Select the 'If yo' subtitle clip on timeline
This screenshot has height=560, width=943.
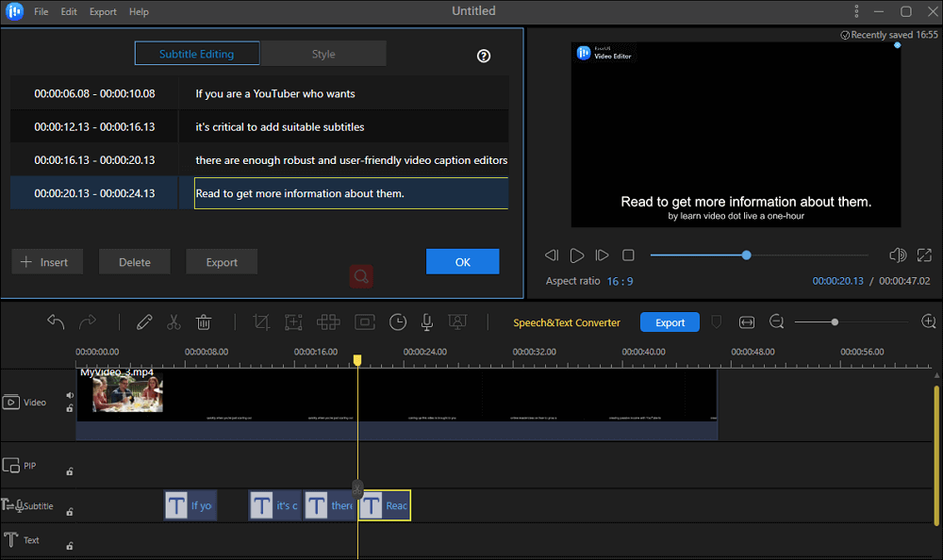click(190, 506)
